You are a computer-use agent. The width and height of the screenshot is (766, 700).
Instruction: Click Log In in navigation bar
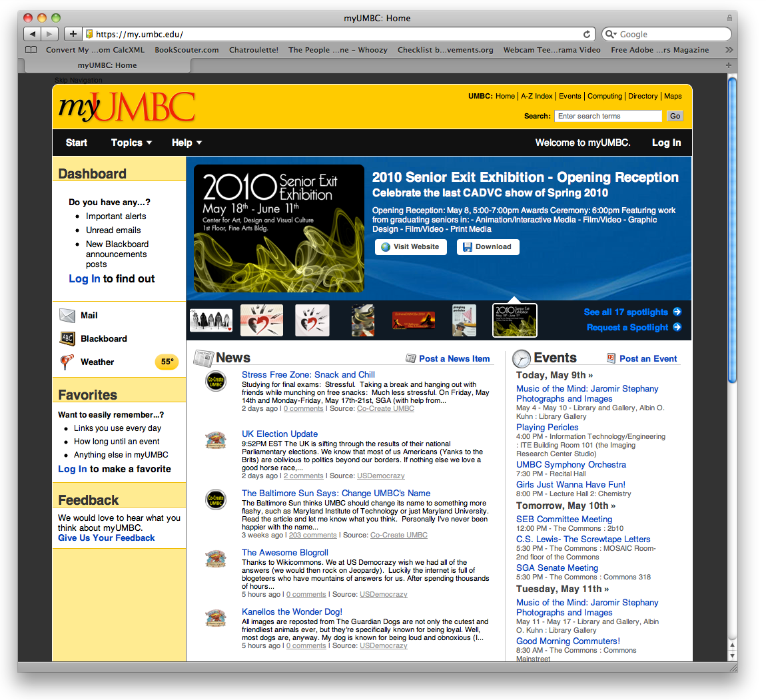click(666, 143)
